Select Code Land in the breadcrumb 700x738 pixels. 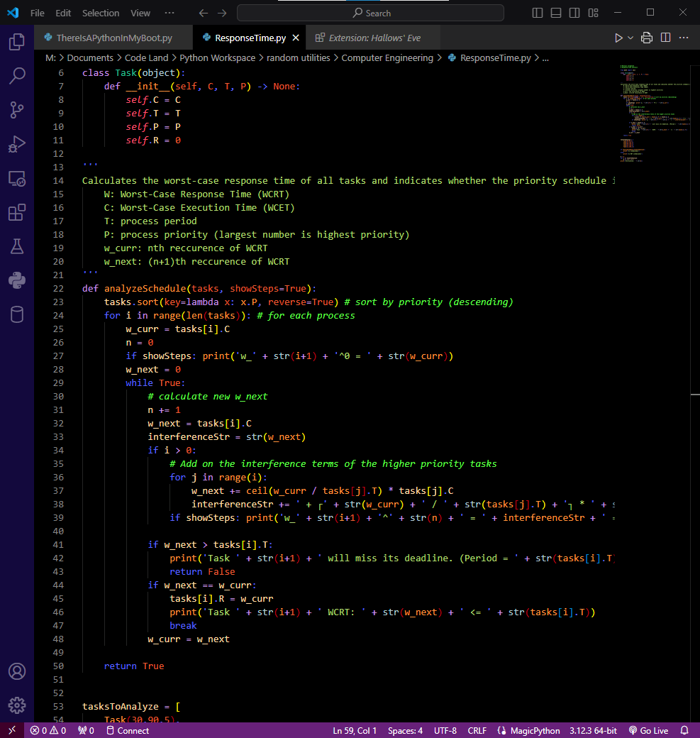[146, 58]
